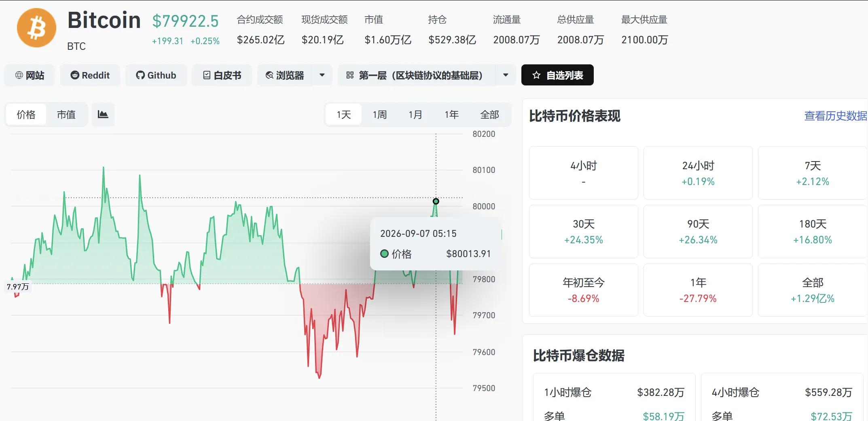Click the 年初至今 -8.69% card

tap(584, 290)
